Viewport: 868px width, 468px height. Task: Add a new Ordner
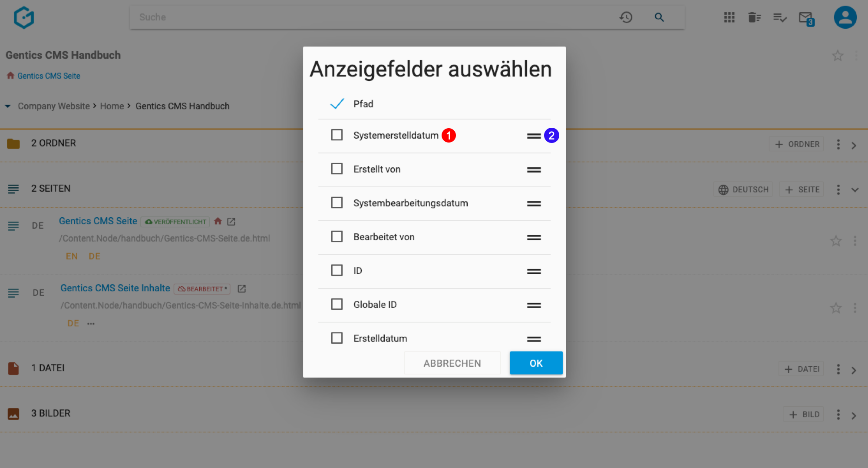tap(797, 144)
